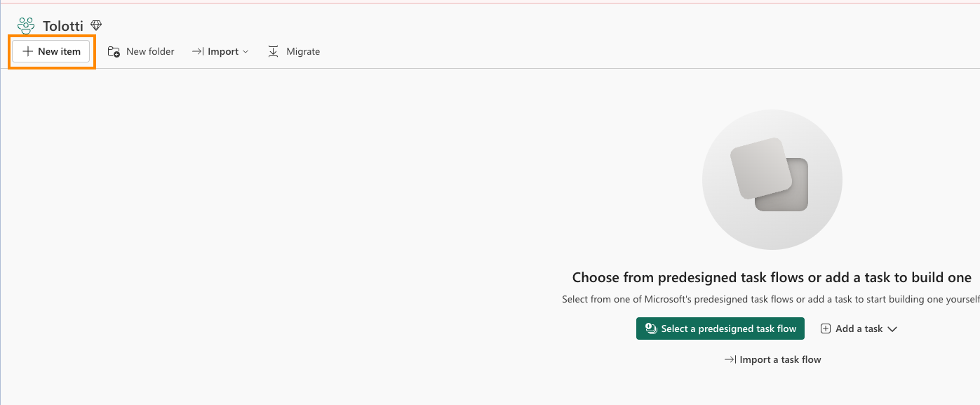Click the Migrate download icon

pyautogui.click(x=274, y=51)
